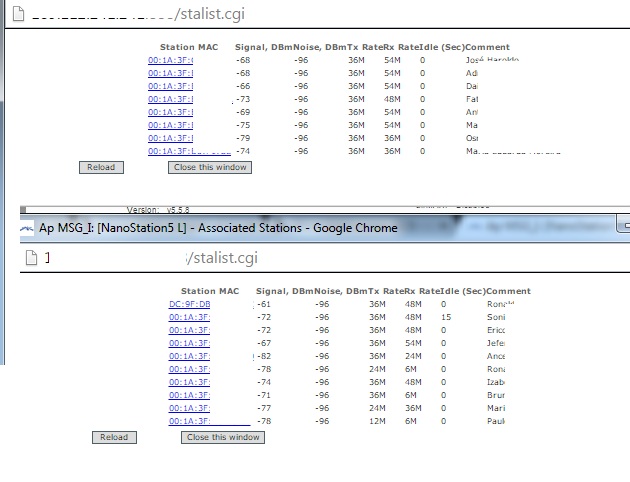Open the MAC link for the Dai row
This screenshot has height=482, width=630.
pos(170,86)
